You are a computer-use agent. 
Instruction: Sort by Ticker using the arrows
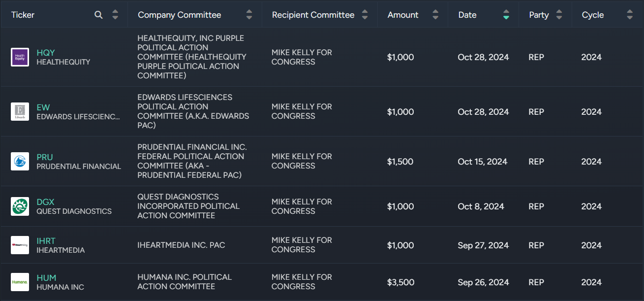pos(115,15)
